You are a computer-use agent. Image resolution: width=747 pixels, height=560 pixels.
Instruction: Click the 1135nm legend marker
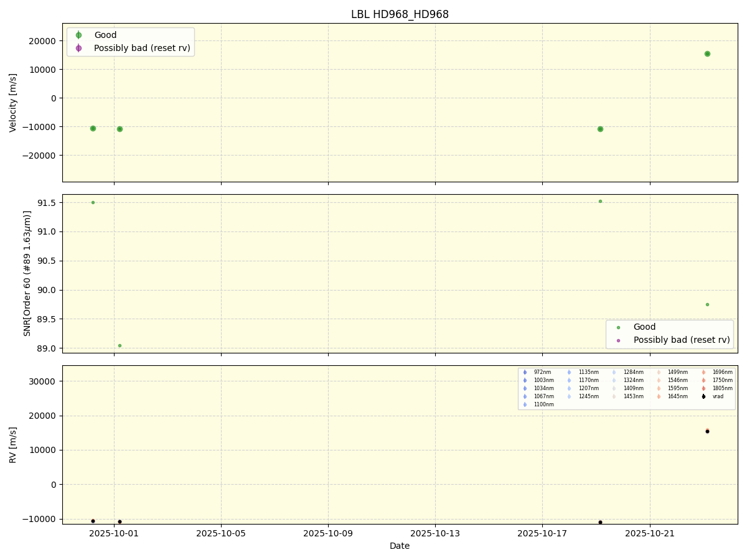point(569,372)
